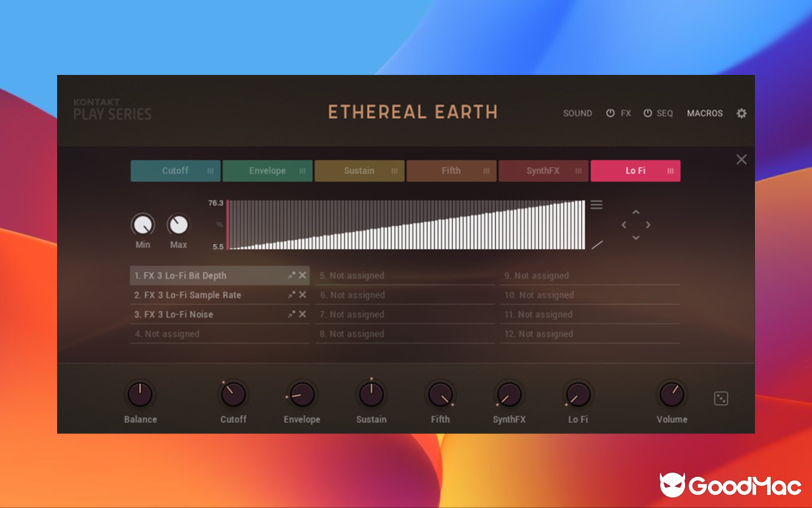812x508 pixels.
Task: Select the Envelope macro tab
Action: click(267, 170)
